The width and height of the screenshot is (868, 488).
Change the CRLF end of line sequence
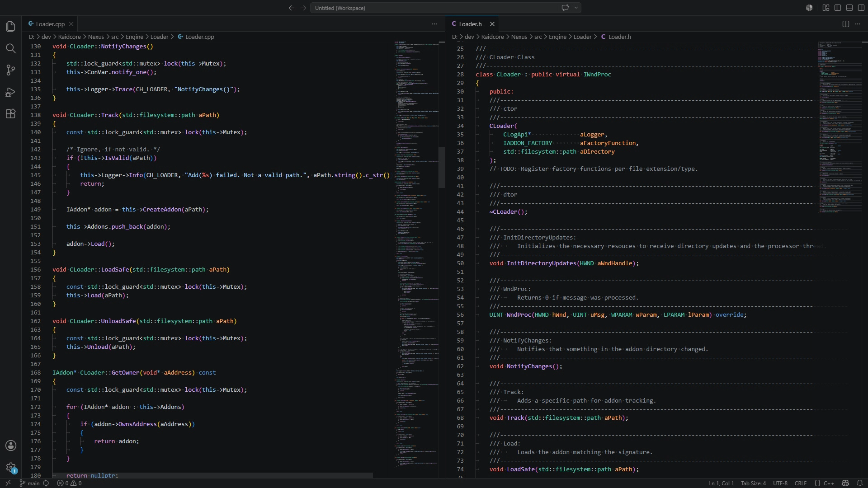(x=801, y=483)
